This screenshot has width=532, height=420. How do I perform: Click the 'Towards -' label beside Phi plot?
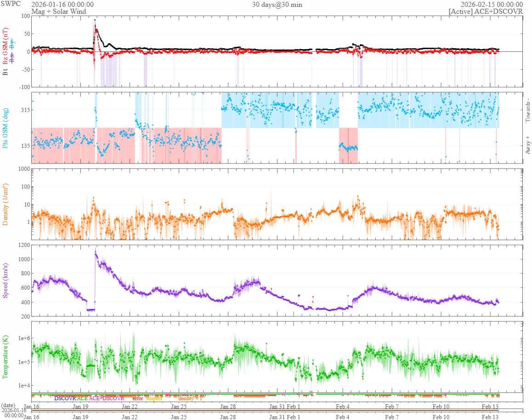527,110
